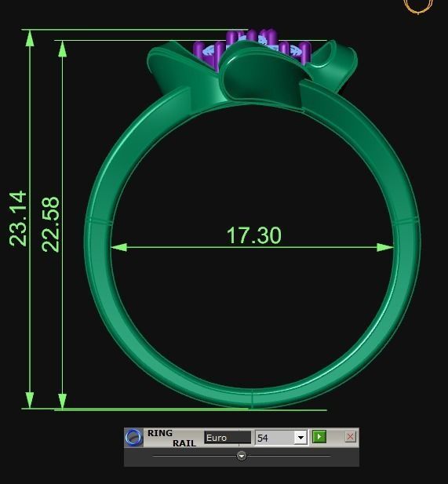Select the 22.58 height dimension text
Viewport: 448px width, 484px height.
[51, 224]
